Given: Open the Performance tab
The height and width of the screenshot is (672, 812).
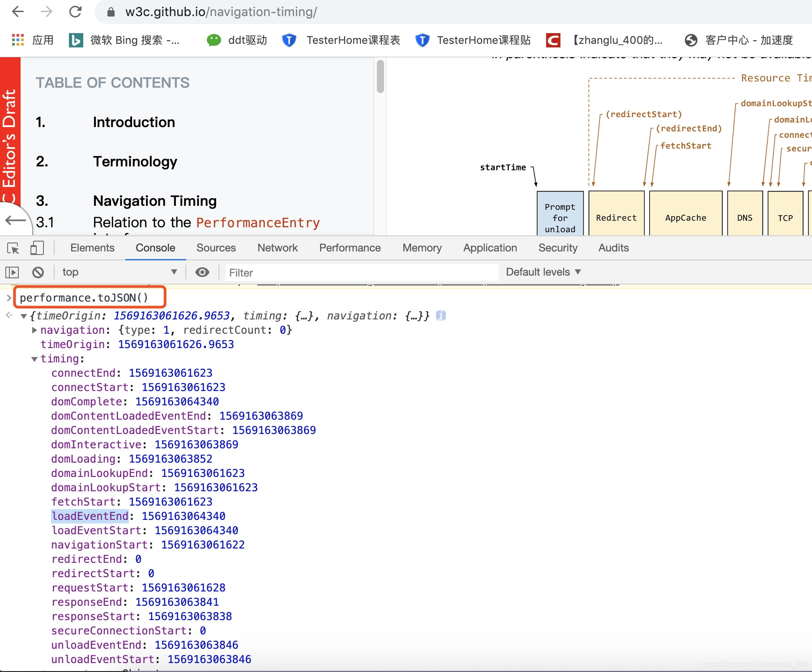Looking at the screenshot, I should click(350, 248).
